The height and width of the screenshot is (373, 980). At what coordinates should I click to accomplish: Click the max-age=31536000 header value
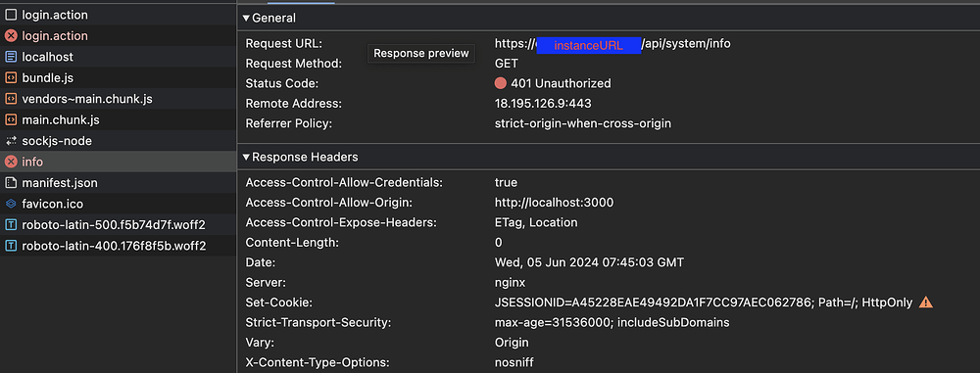pyautogui.click(x=612, y=322)
